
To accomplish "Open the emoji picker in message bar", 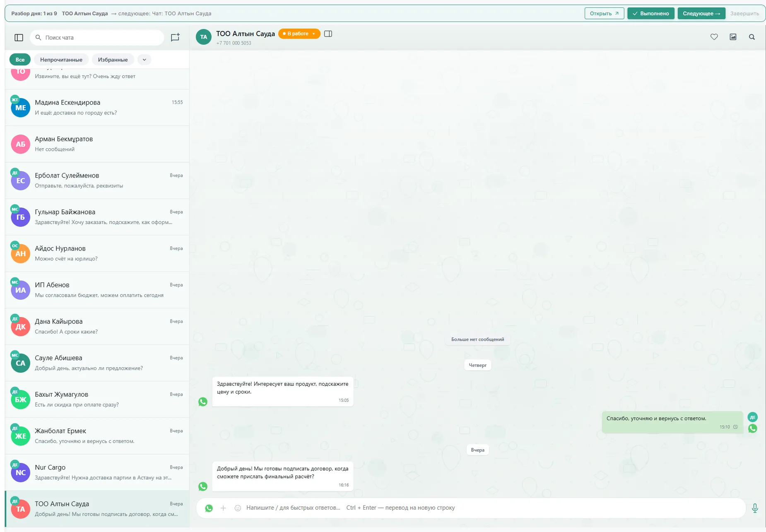I will pyautogui.click(x=238, y=508).
